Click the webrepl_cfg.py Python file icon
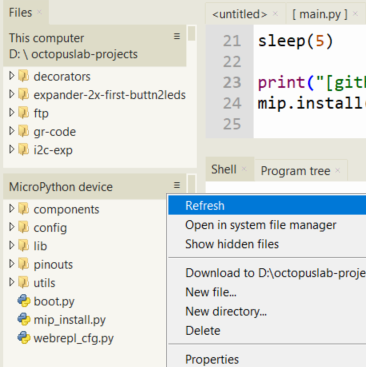 24,338
